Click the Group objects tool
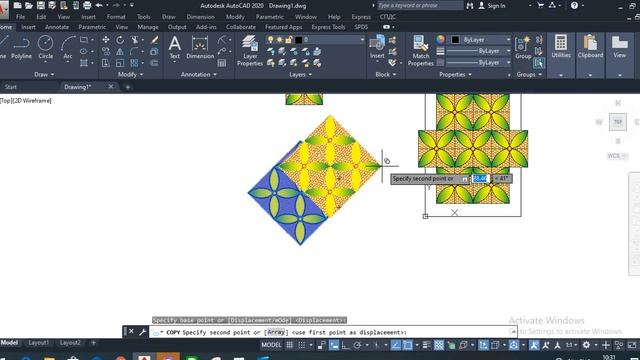 [x=523, y=48]
